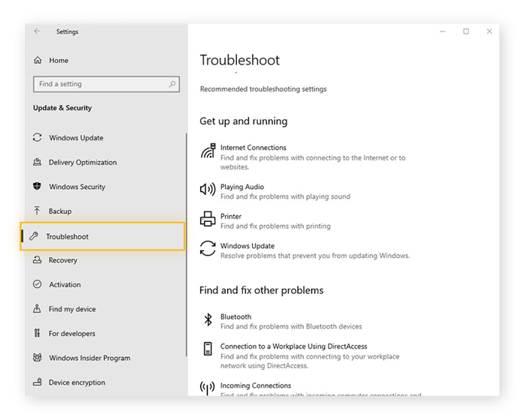Click the Backup upload arrow icon
This screenshot has height=420, width=525.
click(x=37, y=211)
